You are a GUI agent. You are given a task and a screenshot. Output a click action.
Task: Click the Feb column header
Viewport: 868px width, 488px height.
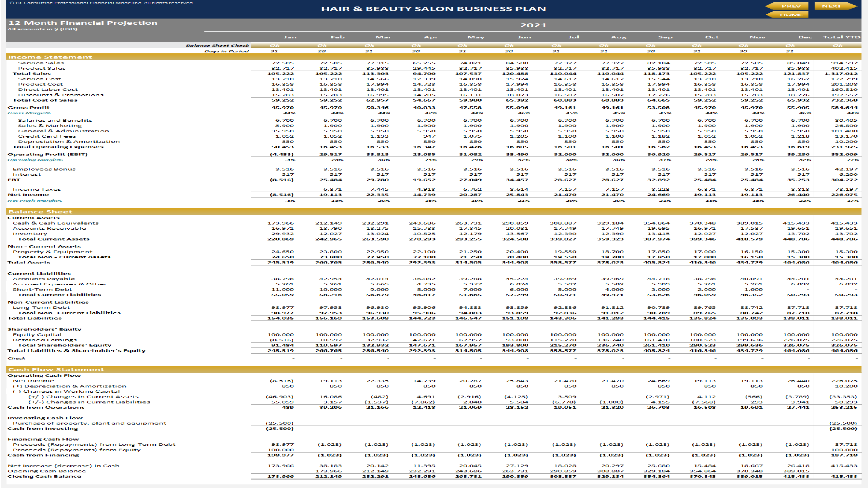pyautogui.click(x=337, y=37)
